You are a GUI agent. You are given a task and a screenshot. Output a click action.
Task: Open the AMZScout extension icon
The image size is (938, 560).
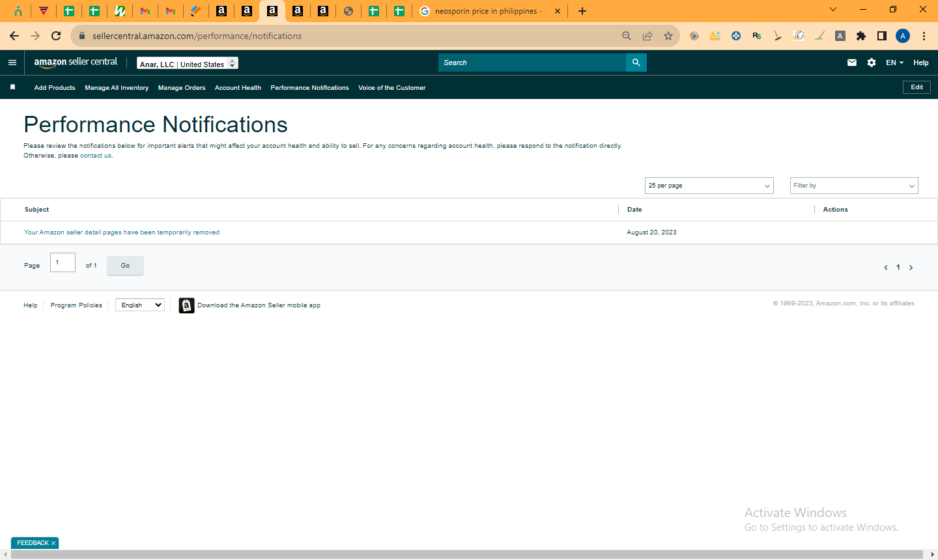(715, 36)
